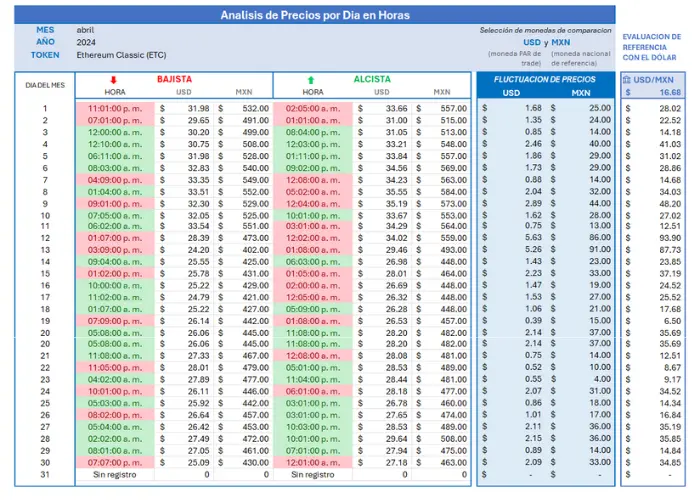Select day 4 fluctuation USD value 2.46
This screenshot has height=500, width=700.
coord(533,144)
